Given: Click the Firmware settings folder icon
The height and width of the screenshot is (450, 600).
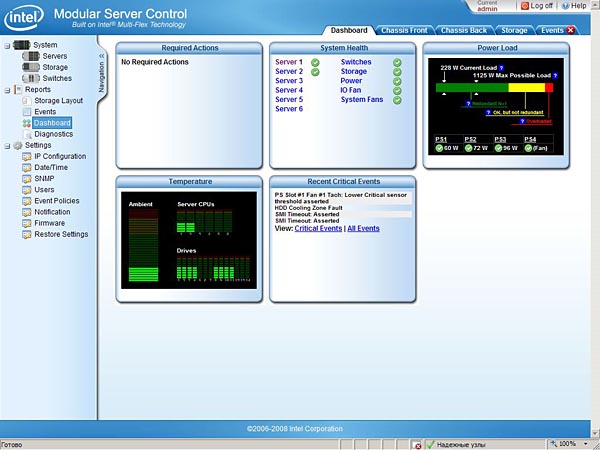Looking at the screenshot, I should pos(26,223).
